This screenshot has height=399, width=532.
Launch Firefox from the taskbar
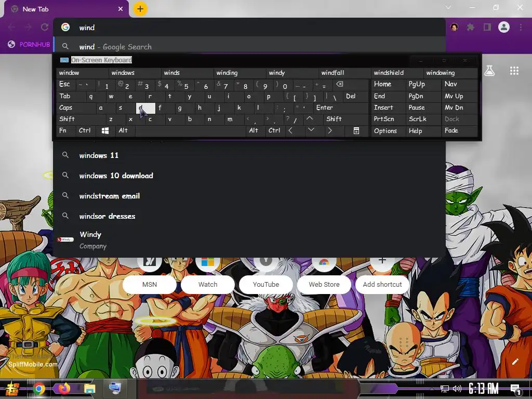64,389
